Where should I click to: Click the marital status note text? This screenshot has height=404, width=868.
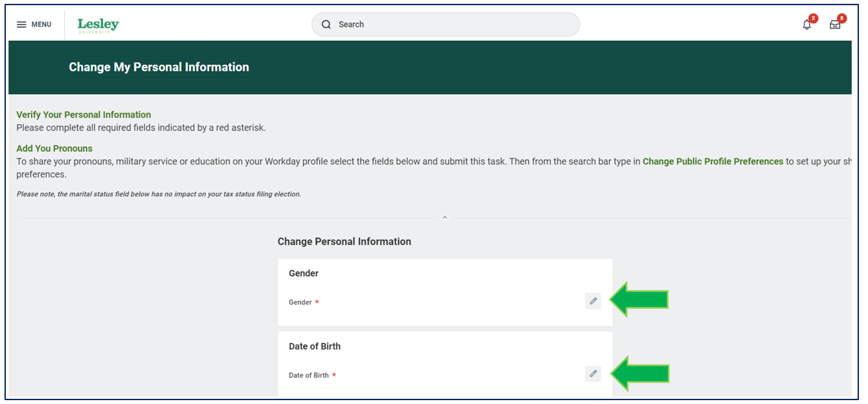click(159, 194)
